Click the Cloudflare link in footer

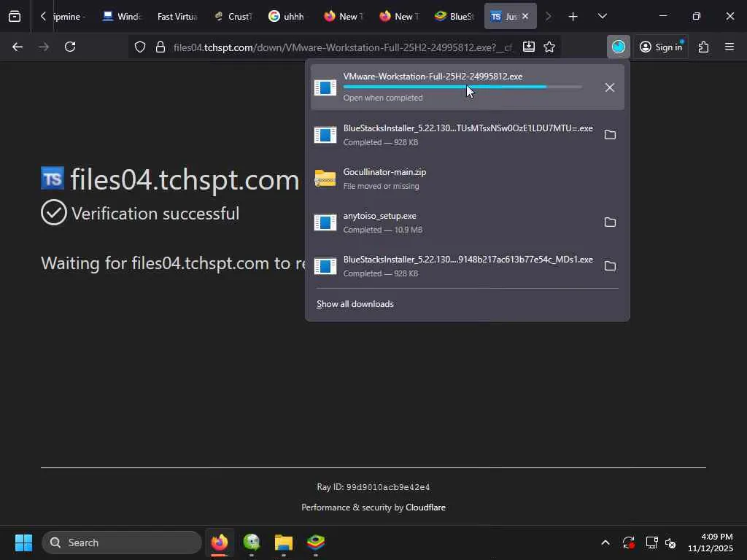tap(425, 507)
